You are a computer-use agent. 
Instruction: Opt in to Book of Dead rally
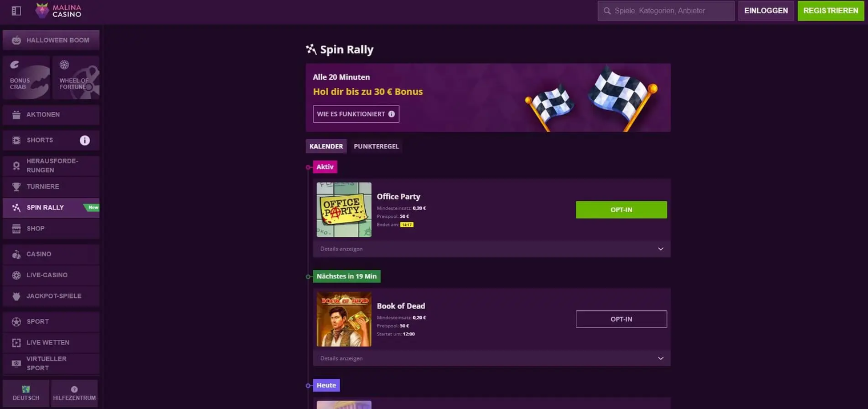coord(621,319)
